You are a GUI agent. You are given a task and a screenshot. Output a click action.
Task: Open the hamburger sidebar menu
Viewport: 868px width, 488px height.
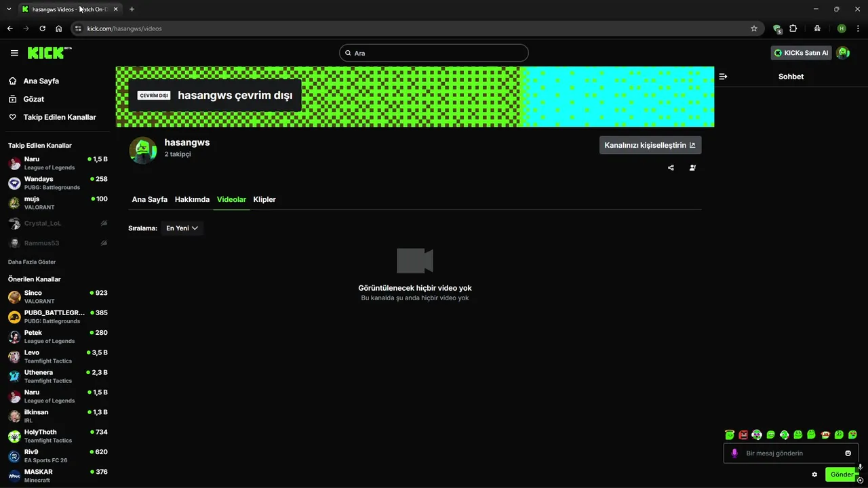coord(14,53)
